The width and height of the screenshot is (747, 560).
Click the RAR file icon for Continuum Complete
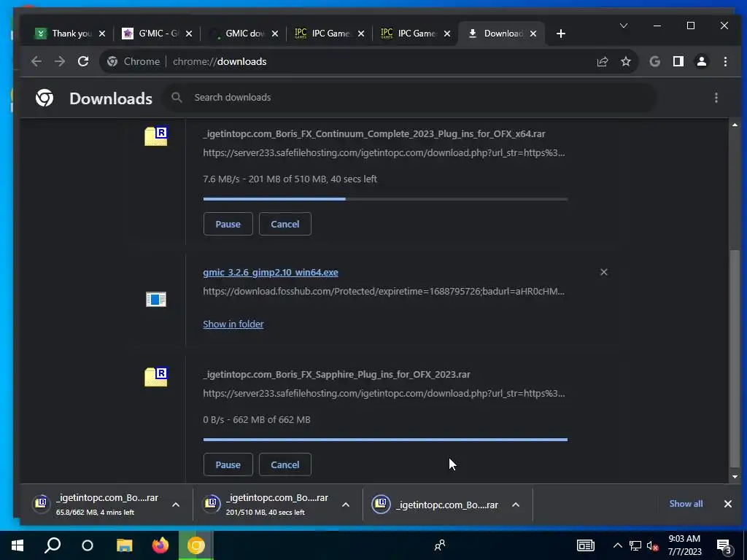(156, 136)
